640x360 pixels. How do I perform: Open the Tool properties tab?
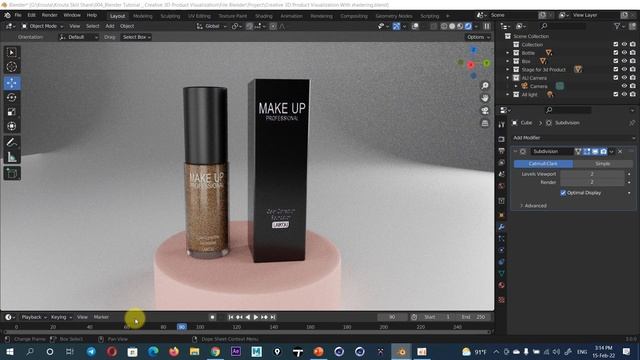(x=502, y=124)
